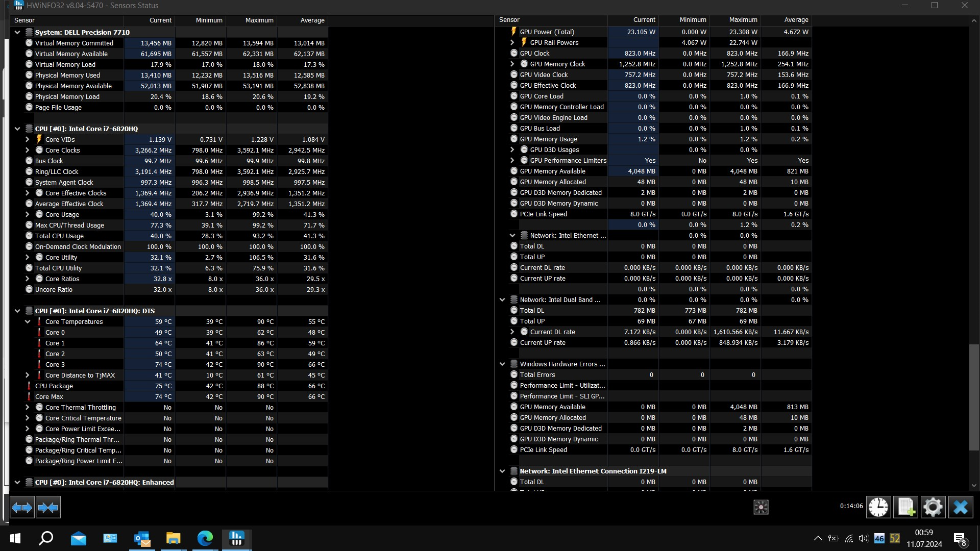Click the shrink columns arrows button
980x551 pixels.
pos(48,507)
